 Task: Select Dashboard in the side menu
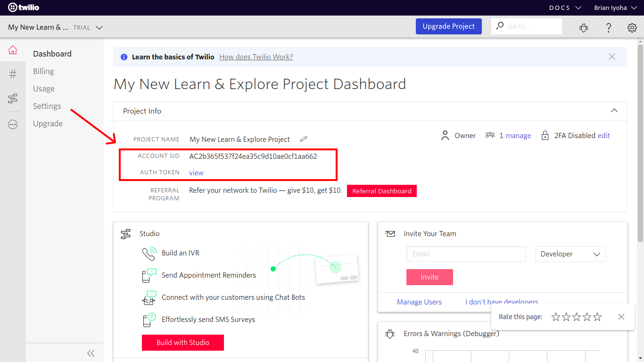[52, 54]
